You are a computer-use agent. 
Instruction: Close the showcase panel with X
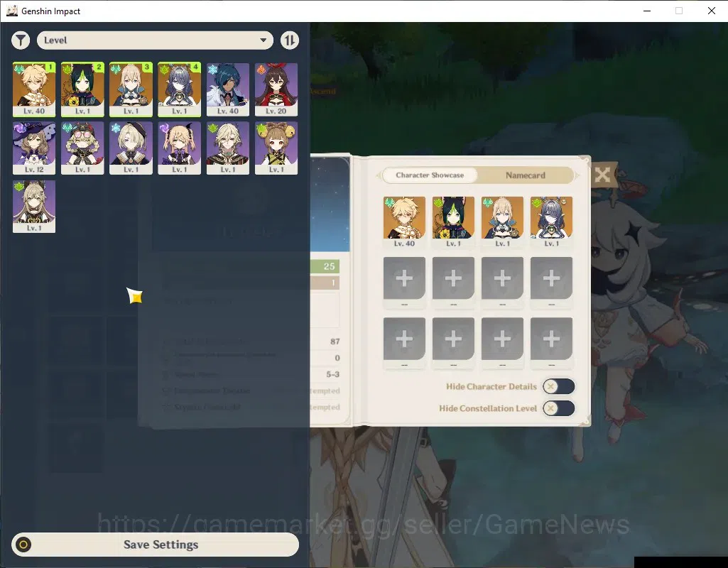[x=602, y=175]
